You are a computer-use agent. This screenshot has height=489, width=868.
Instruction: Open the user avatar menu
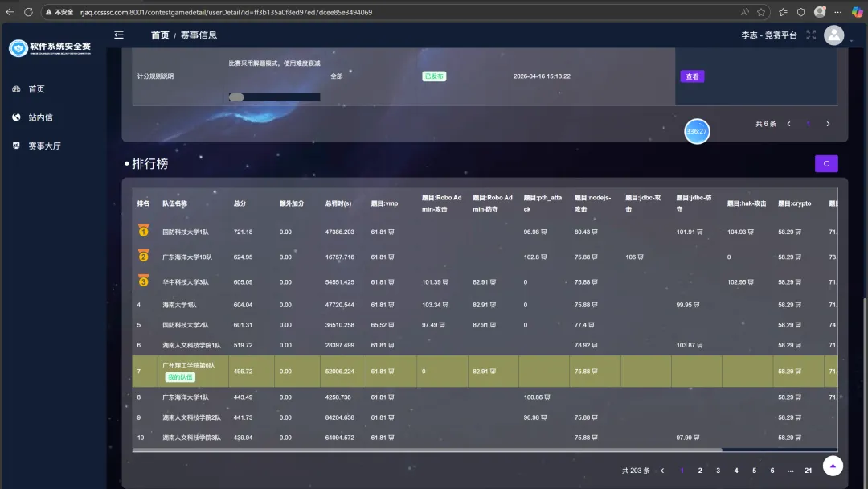click(x=834, y=35)
